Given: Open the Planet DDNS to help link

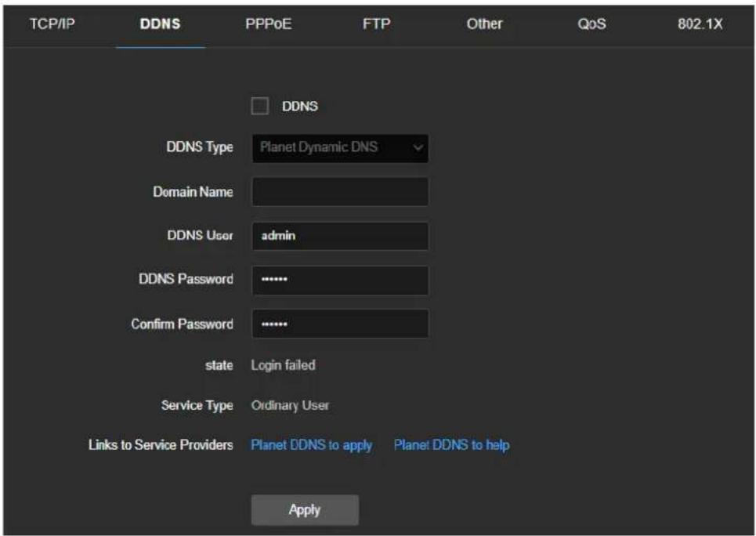Looking at the screenshot, I should pyautogui.click(x=451, y=445).
